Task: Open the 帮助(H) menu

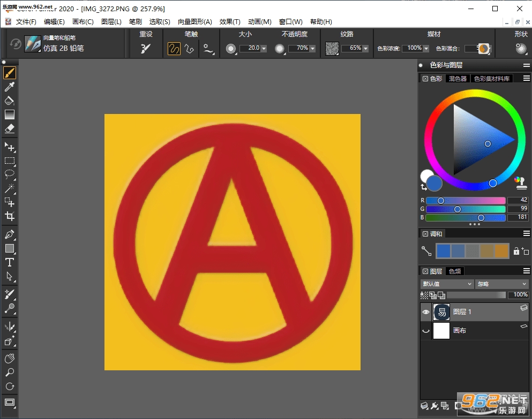Action: pos(321,22)
